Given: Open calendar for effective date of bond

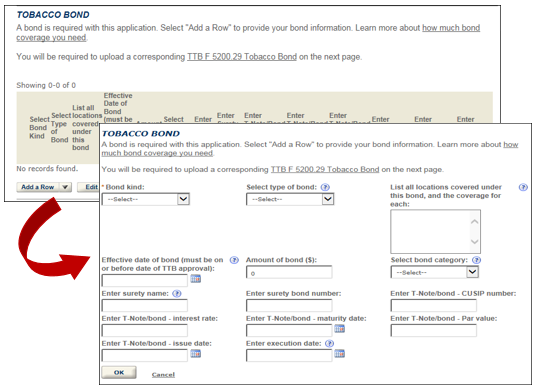Looking at the screenshot, I should [196, 279].
